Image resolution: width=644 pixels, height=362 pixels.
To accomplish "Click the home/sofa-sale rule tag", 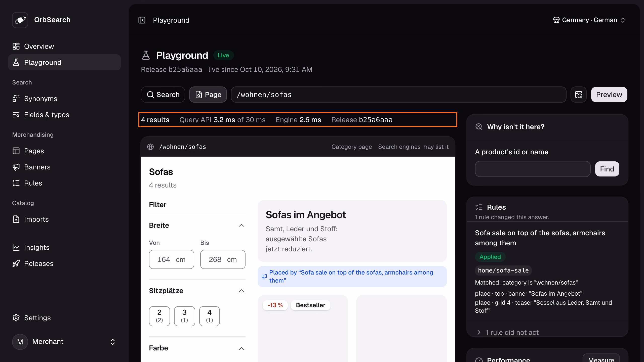I will pyautogui.click(x=503, y=270).
